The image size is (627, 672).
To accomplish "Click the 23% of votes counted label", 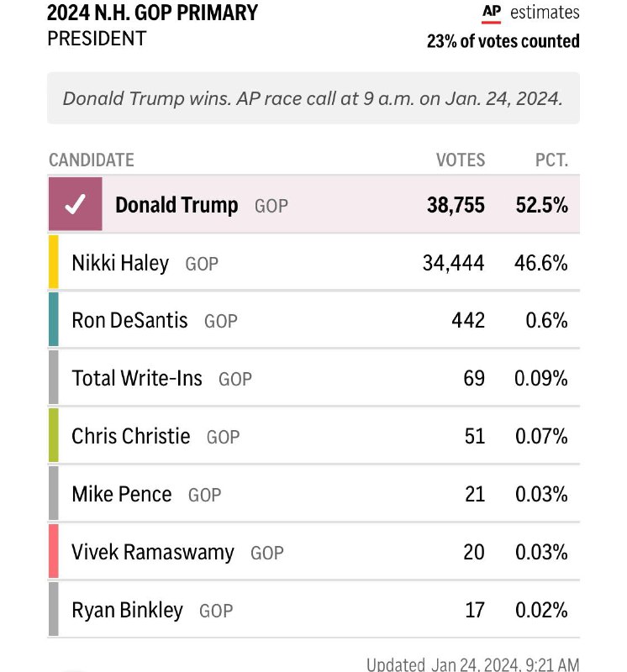I will (503, 41).
